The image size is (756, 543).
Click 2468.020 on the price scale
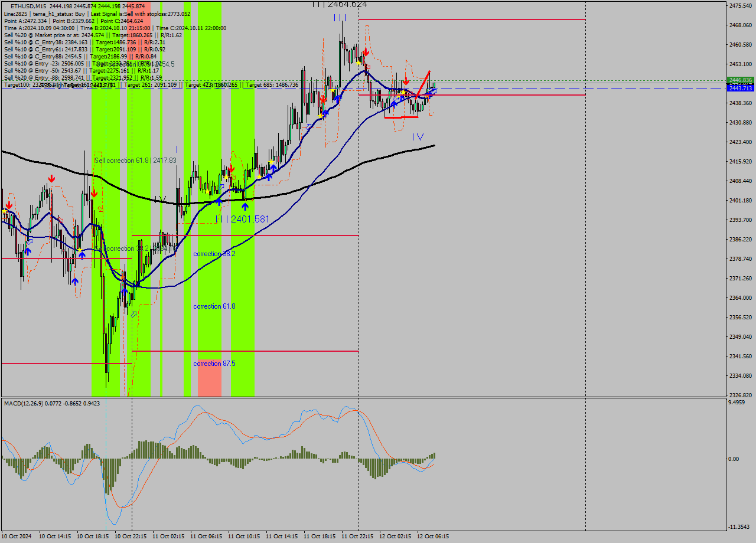(x=741, y=25)
